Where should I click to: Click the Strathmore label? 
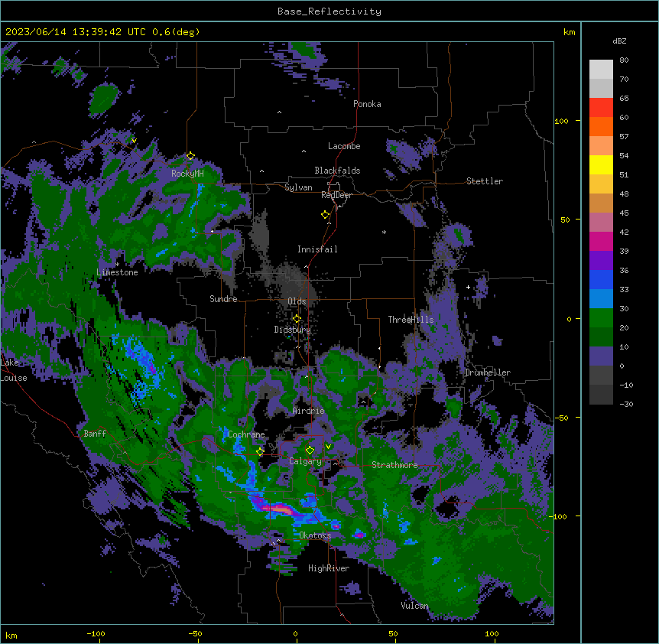click(x=394, y=465)
